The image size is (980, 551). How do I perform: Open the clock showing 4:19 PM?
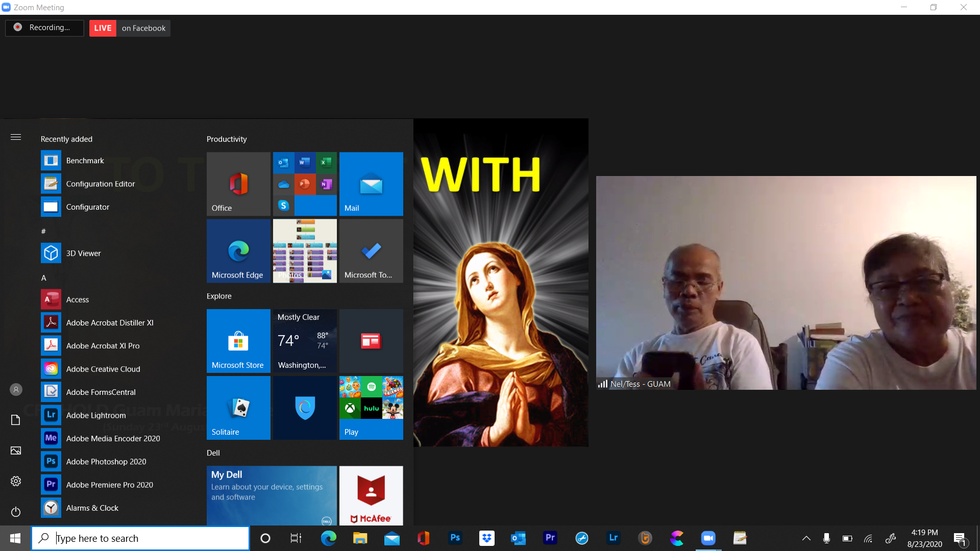click(924, 538)
